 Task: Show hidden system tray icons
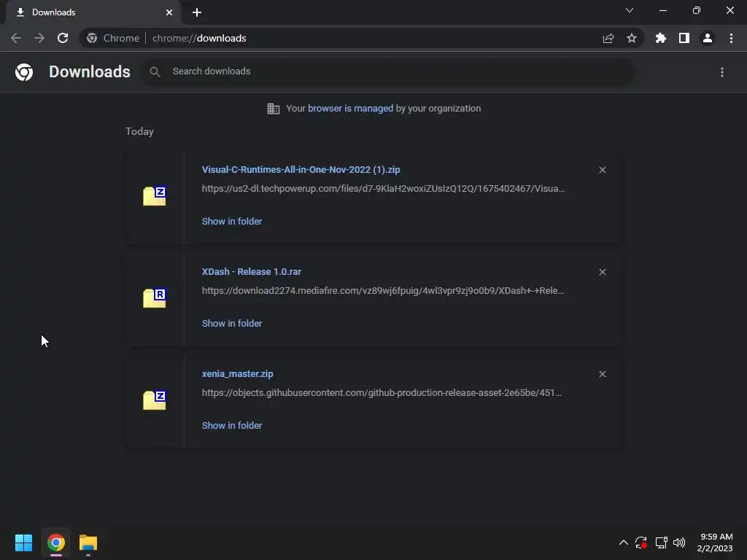(623, 542)
